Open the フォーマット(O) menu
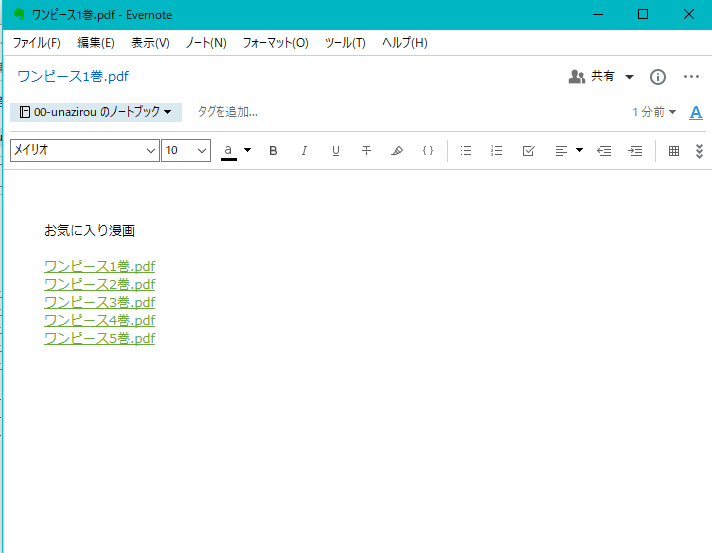 276,43
